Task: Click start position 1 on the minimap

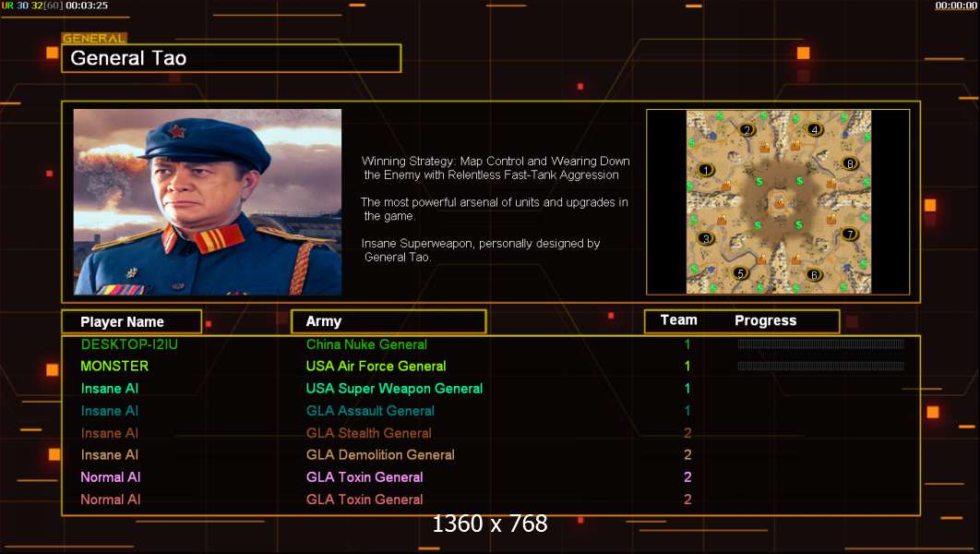Action: (x=706, y=170)
